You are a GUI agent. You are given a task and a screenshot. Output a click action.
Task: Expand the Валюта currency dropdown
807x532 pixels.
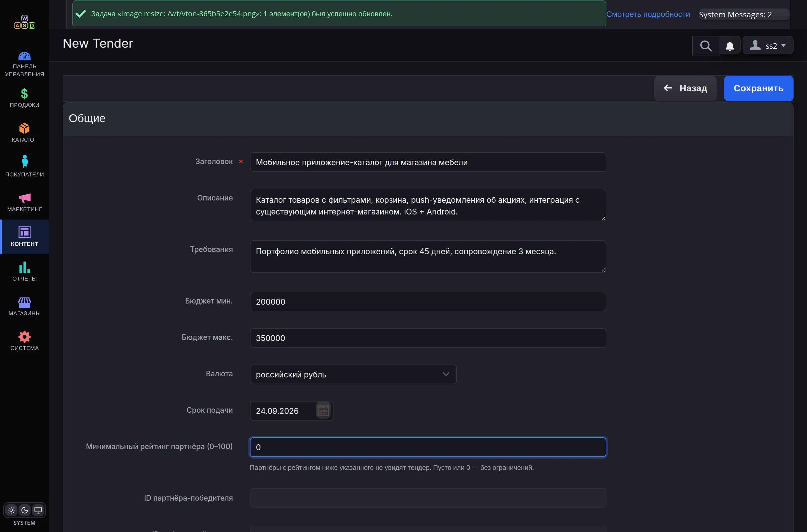tap(353, 374)
